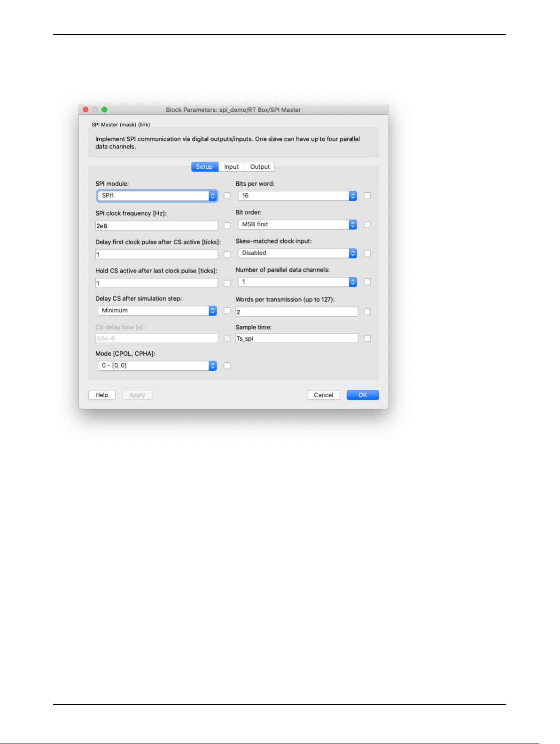
Task: Expand Skew-matched clock input dropdown
Action: point(297,253)
